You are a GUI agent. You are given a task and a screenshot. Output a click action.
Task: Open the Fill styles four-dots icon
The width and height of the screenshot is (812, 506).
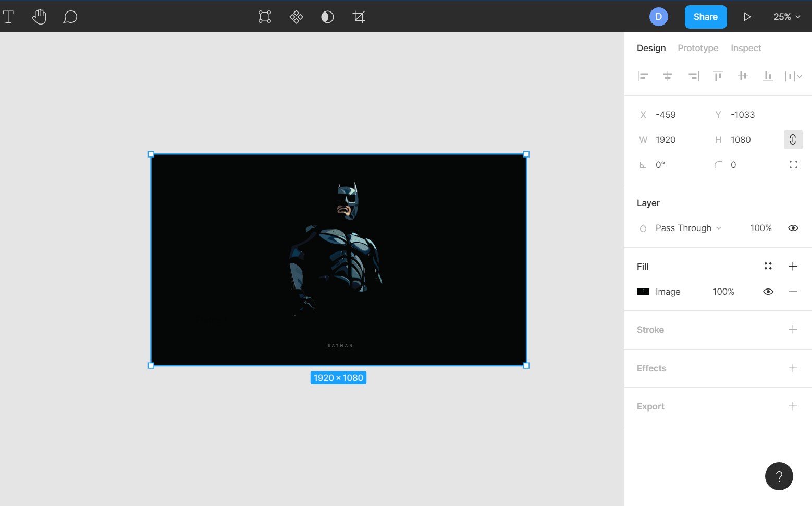(x=768, y=266)
